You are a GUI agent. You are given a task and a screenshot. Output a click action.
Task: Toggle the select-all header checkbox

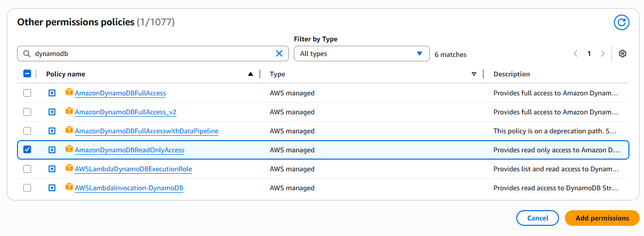[x=27, y=74]
